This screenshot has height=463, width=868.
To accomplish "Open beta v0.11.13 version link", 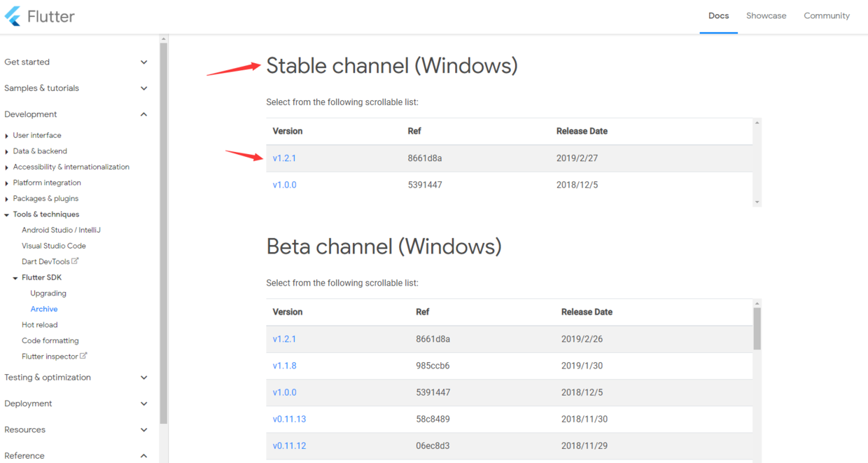I will [289, 419].
